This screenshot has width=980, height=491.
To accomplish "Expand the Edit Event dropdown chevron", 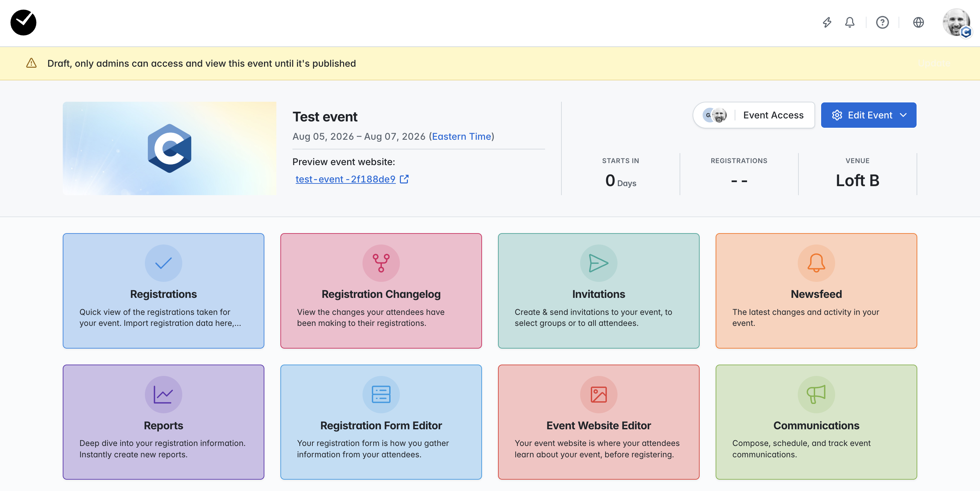I will pyautogui.click(x=903, y=115).
